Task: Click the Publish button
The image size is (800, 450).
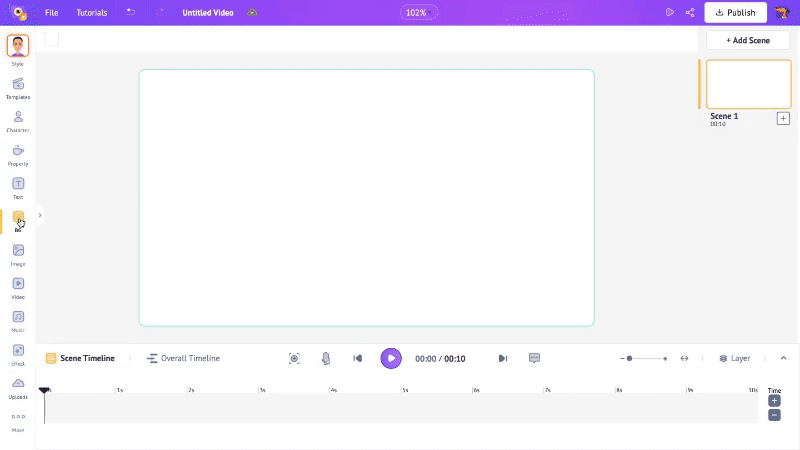Action: tap(736, 13)
